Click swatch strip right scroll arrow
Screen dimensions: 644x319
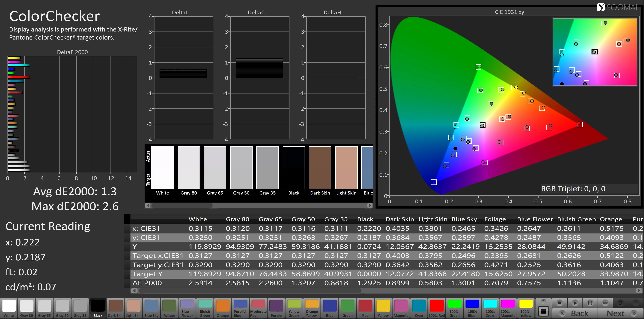click(x=370, y=205)
